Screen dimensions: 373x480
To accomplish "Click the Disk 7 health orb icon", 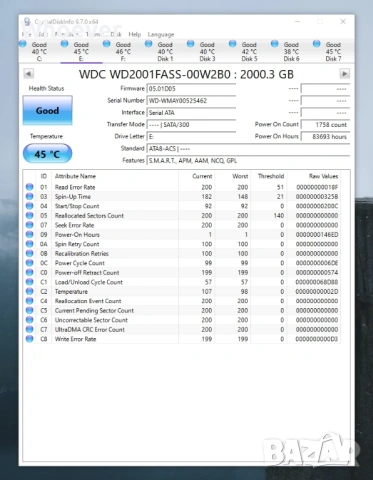I will pos(317,44).
